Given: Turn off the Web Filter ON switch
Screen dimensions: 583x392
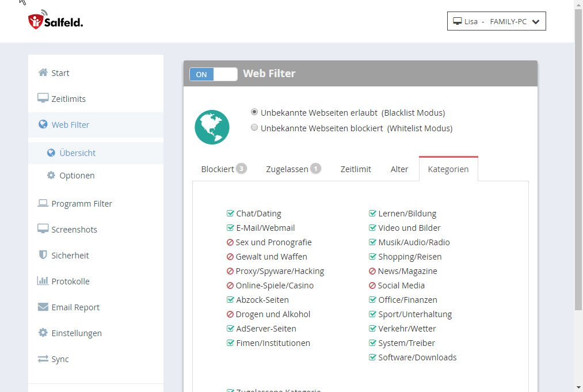Looking at the screenshot, I should click(x=213, y=74).
